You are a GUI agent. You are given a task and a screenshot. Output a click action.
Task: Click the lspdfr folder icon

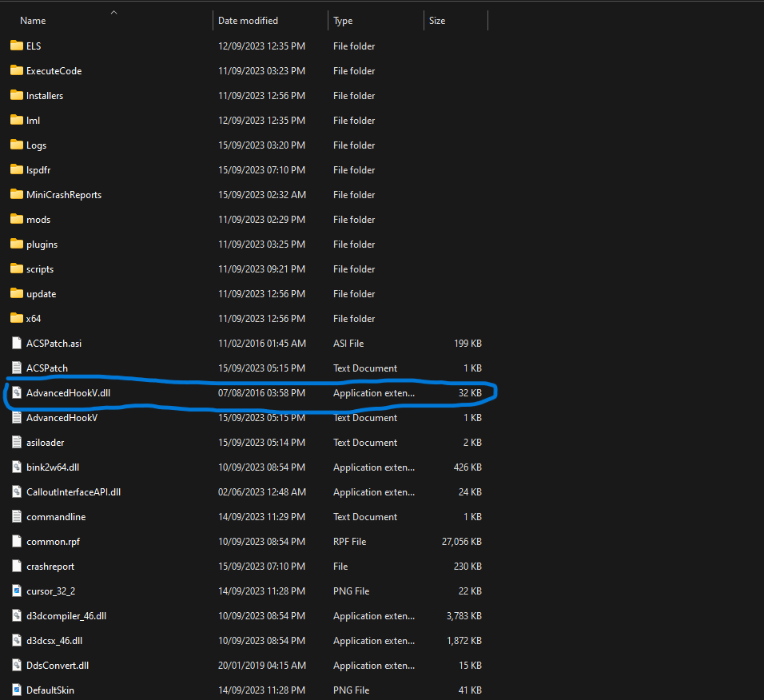17,169
